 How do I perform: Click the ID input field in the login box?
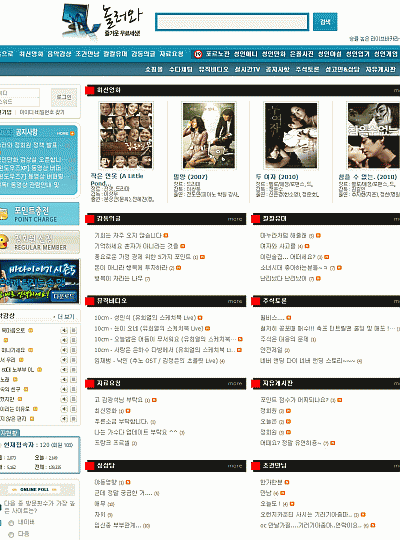coord(20,93)
